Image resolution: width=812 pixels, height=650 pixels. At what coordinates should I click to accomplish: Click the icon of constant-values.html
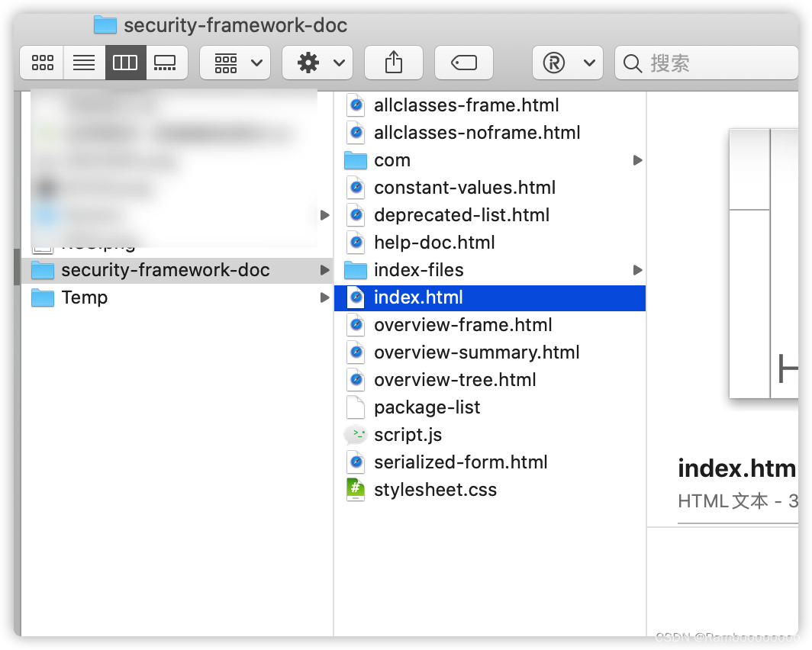(x=356, y=188)
